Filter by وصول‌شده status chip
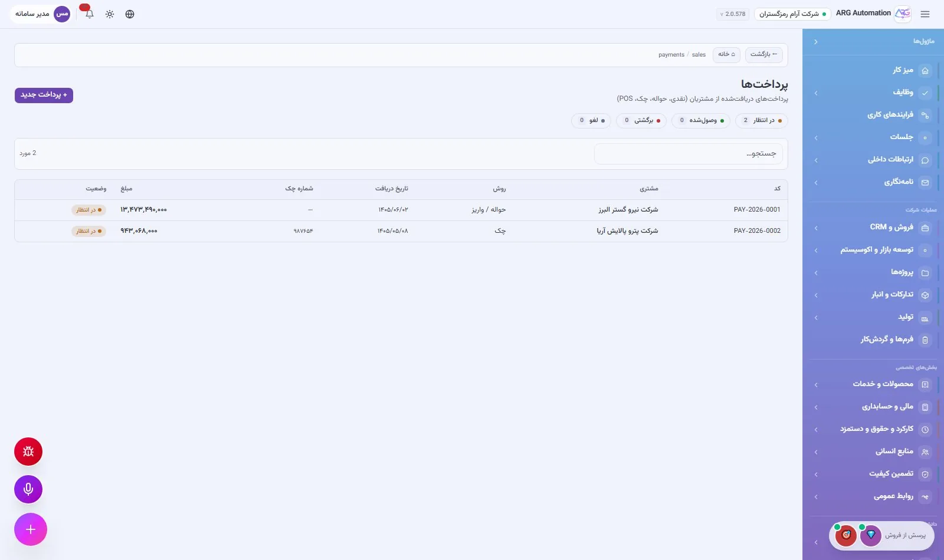 (701, 120)
